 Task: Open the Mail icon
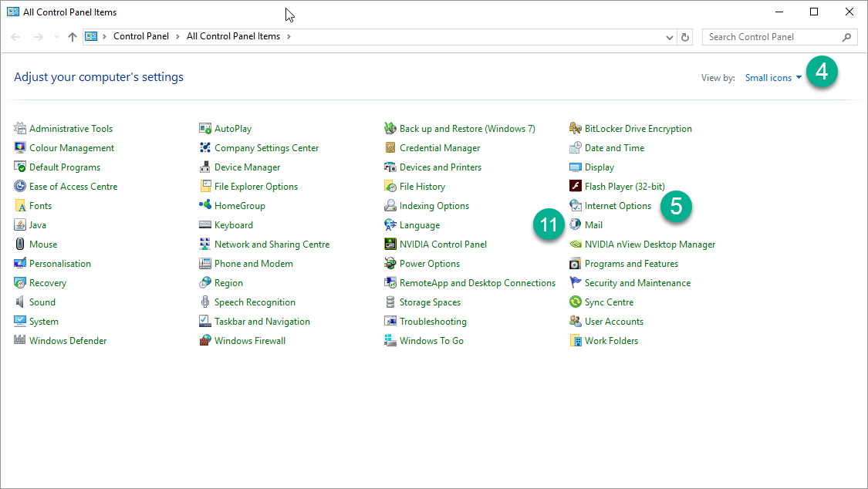tap(575, 224)
